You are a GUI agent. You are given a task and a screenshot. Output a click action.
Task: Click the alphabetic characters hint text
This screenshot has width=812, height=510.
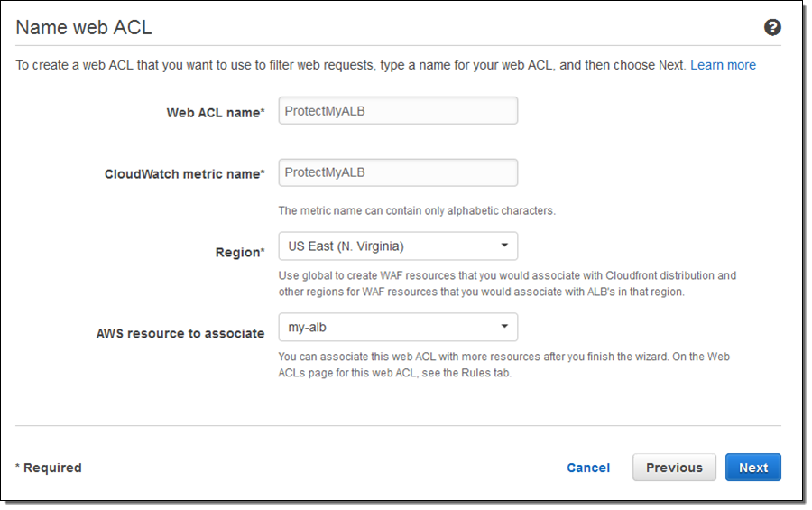417,210
